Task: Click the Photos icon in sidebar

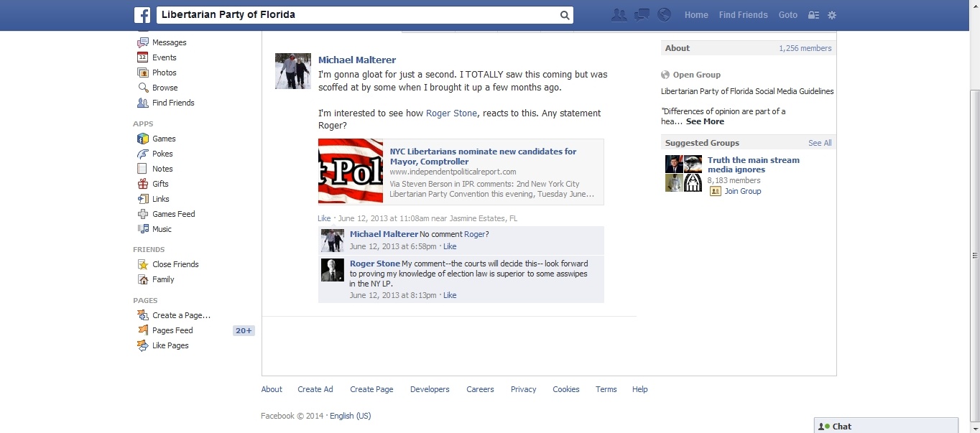Action: [x=143, y=73]
